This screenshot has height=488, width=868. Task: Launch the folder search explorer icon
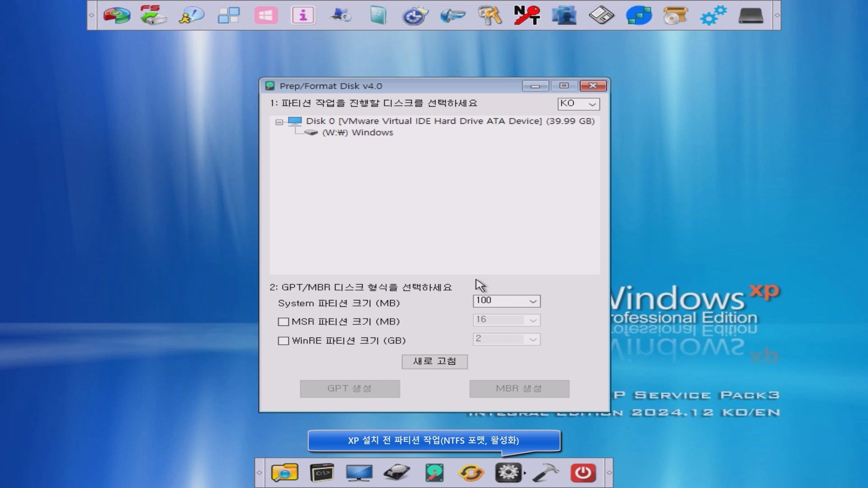point(284,473)
